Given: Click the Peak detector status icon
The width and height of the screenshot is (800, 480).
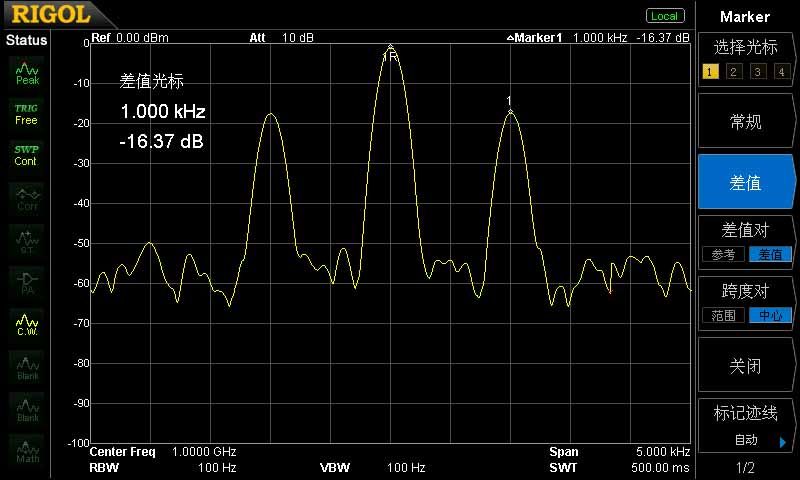Looking at the screenshot, I should (x=27, y=73).
